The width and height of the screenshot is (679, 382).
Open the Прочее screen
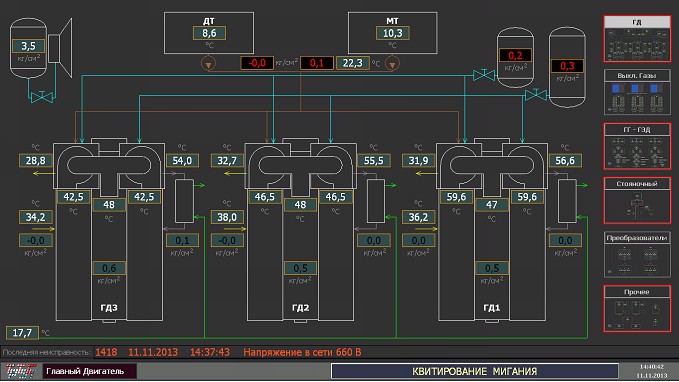[x=637, y=309]
